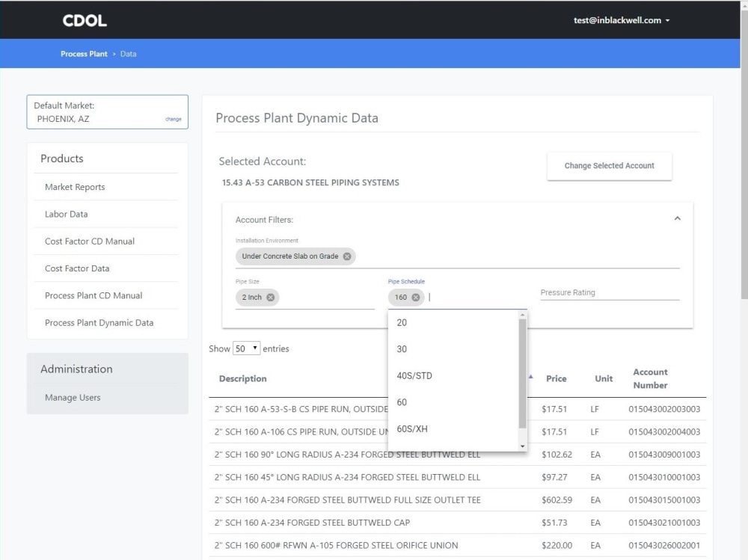Click the 'Change Selected Account' button
The height and width of the screenshot is (560, 748).
tap(609, 166)
